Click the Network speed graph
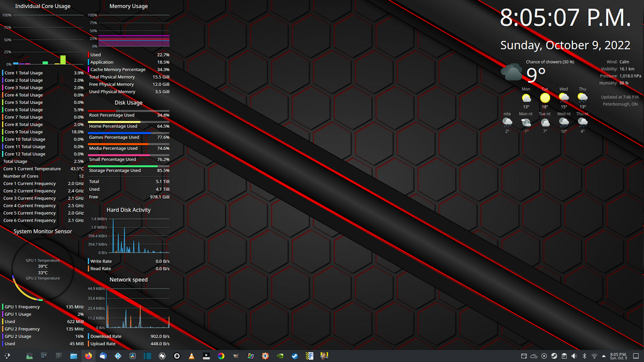 pos(138,308)
